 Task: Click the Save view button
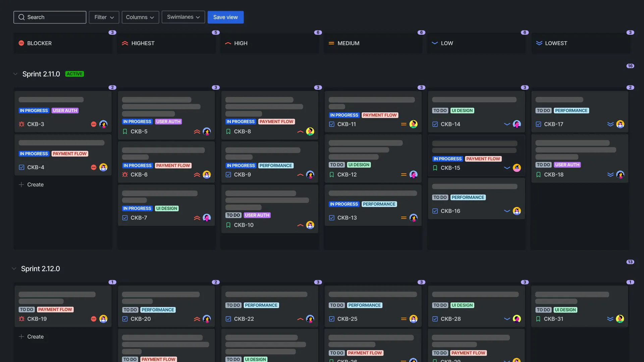[225, 17]
